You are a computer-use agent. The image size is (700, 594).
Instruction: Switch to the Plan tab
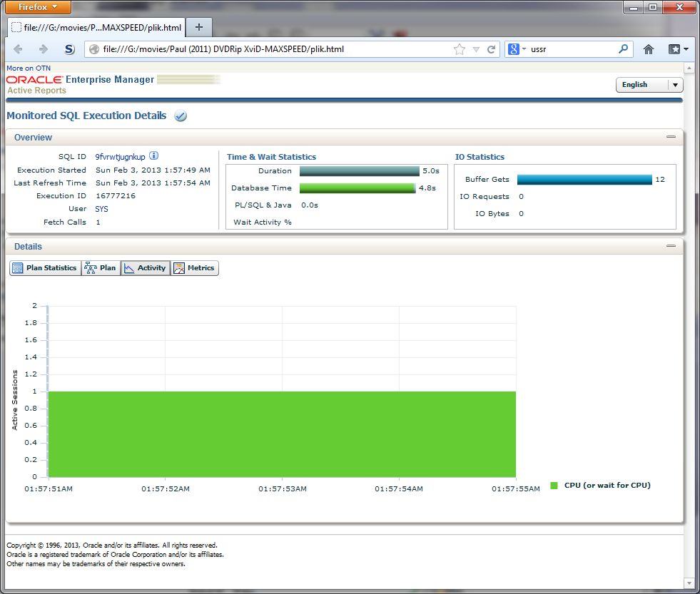coord(101,268)
